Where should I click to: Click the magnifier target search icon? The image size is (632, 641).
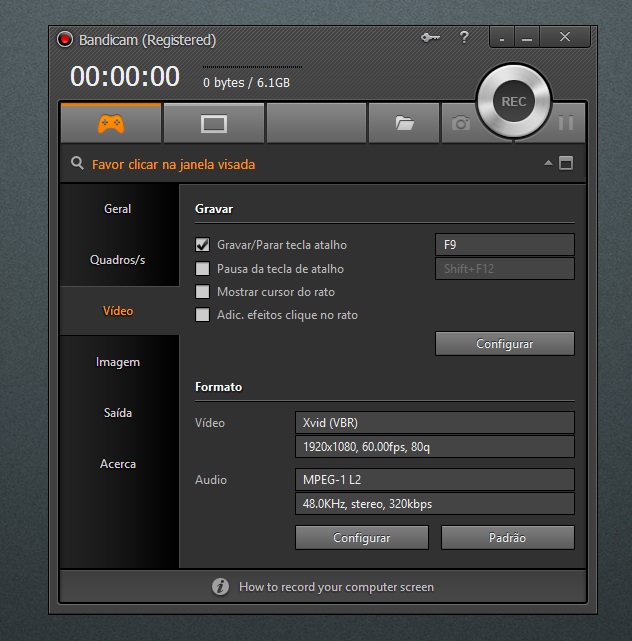click(77, 163)
